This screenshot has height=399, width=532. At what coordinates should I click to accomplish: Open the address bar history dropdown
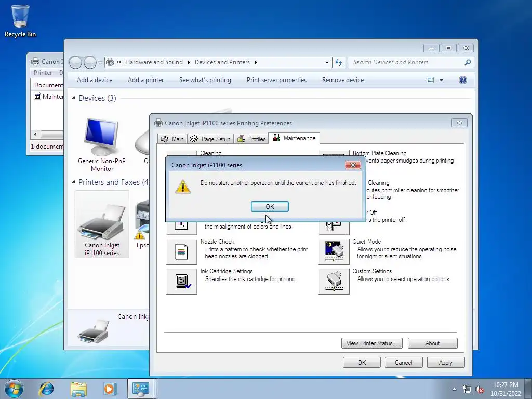point(327,62)
